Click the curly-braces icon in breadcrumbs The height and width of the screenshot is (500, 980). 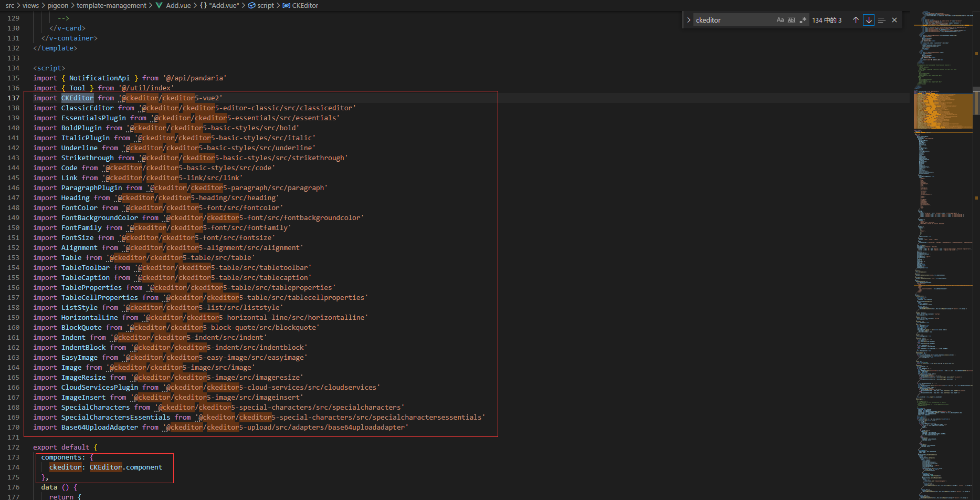203,5
